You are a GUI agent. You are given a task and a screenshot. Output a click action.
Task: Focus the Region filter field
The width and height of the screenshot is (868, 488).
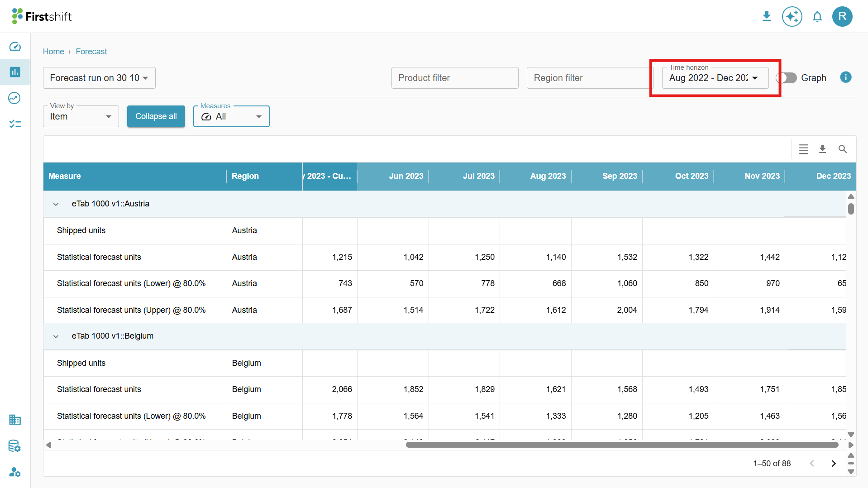click(590, 78)
